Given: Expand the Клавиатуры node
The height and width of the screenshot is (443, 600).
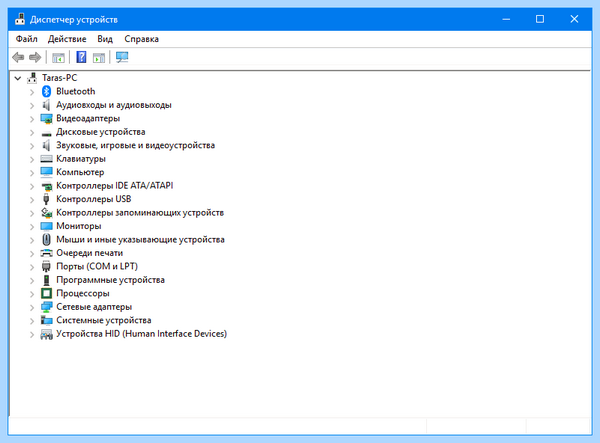Looking at the screenshot, I should (x=32, y=159).
